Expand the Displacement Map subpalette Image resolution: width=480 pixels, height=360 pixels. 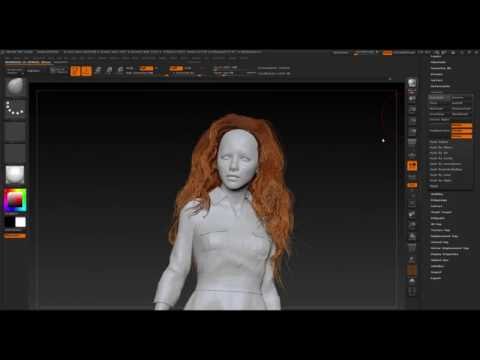pyautogui.click(x=444, y=236)
